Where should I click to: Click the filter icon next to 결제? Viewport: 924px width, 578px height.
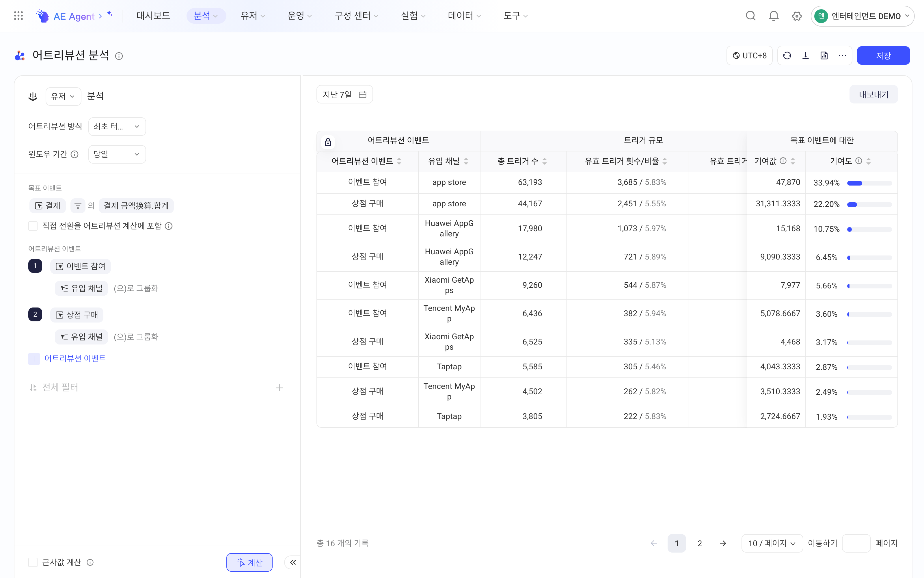coord(77,206)
